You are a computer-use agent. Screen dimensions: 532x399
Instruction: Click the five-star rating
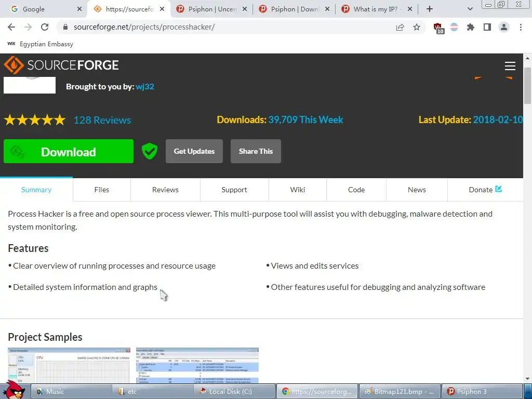35,120
